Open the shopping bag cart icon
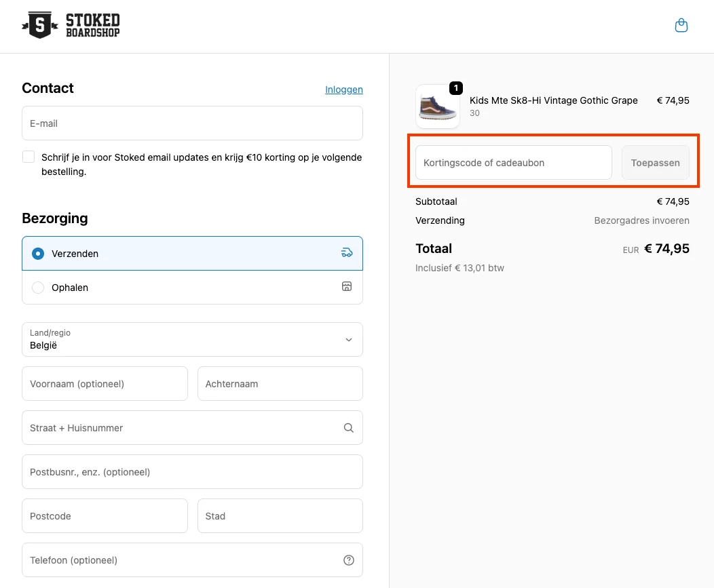Screen dimensions: 714x588 [x=681, y=26]
